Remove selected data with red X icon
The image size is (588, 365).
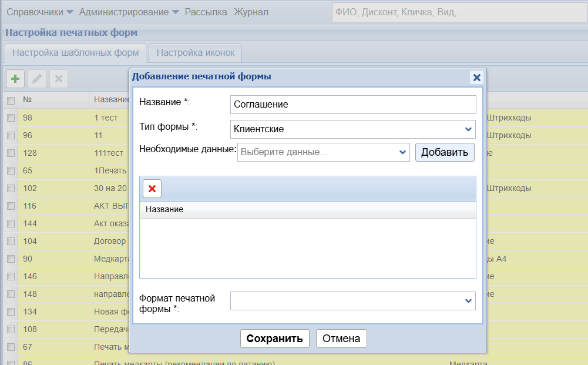tap(152, 189)
